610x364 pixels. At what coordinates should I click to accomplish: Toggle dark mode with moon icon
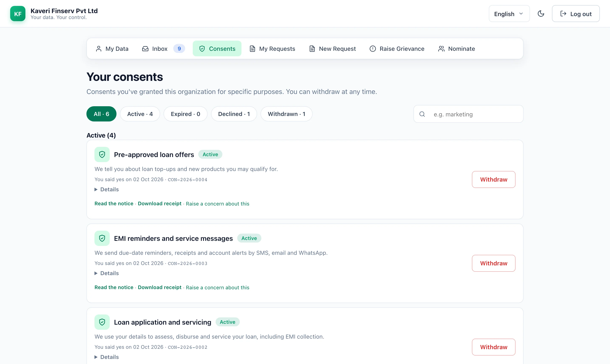click(541, 14)
